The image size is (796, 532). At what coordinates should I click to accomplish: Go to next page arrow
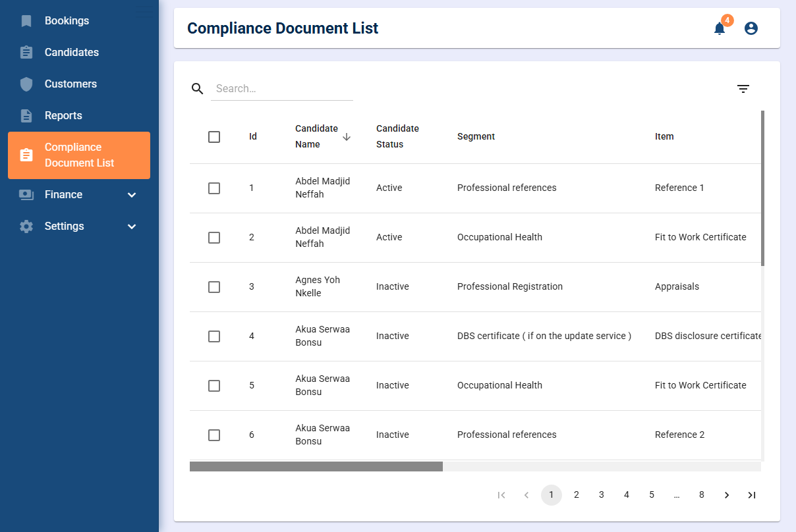tap(727, 495)
